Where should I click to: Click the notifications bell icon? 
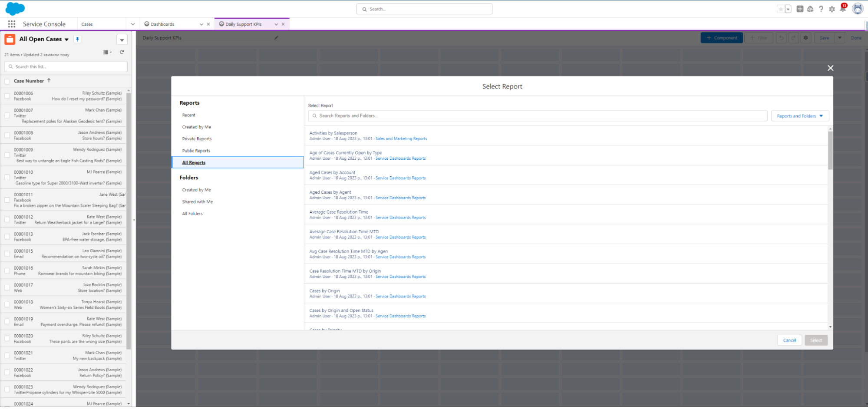pos(842,9)
